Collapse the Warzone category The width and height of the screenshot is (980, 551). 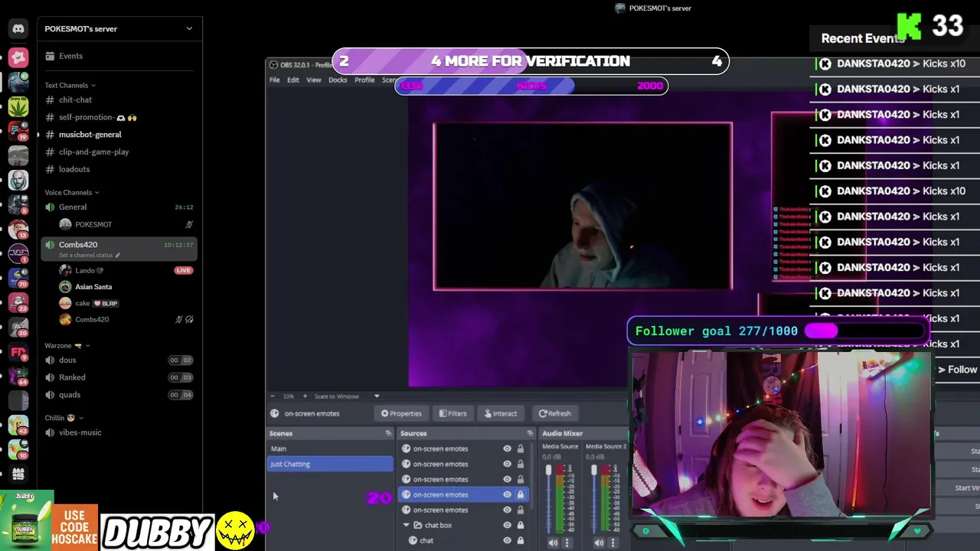[67, 346]
